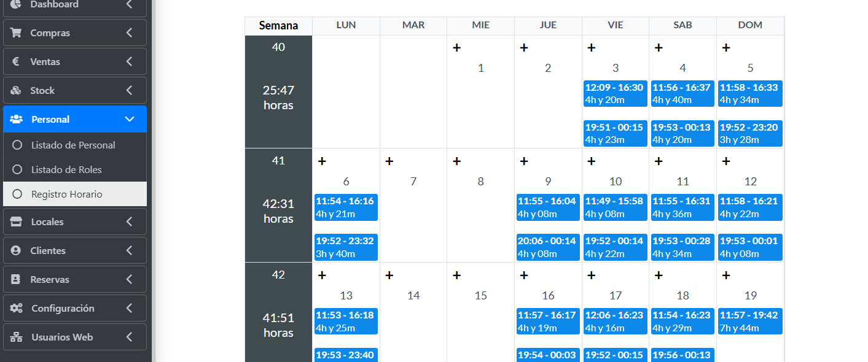Click the week 41 summary cell
The width and height of the screenshot is (868, 362).
pyautogui.click(x=278, y=205)
